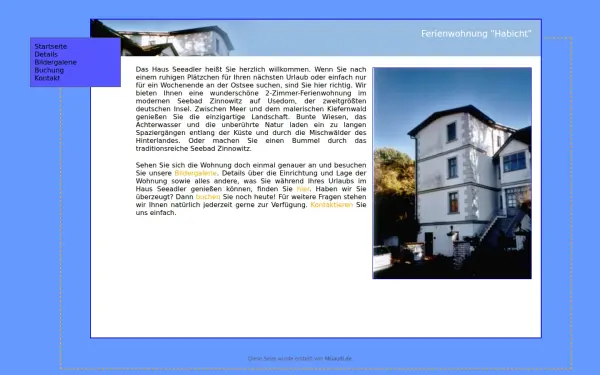The image size is (600, 375).
Task: Open the Kontakt navigation item
Action: pyautogui.click(x=47, y=78)
